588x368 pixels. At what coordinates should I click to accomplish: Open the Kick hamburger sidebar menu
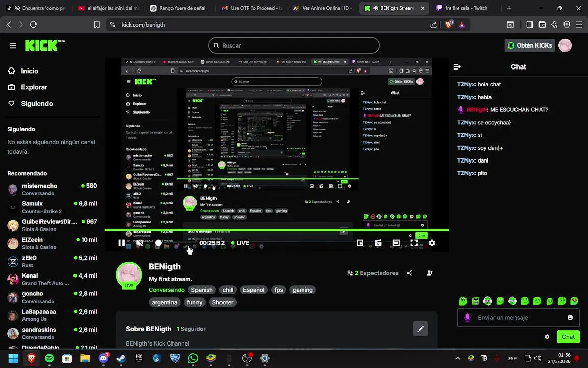(13, 45)
